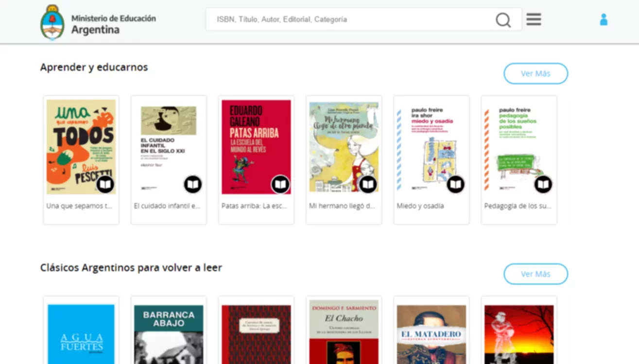Click the book icon on Pedagogía de los sueños

[543, 184]
